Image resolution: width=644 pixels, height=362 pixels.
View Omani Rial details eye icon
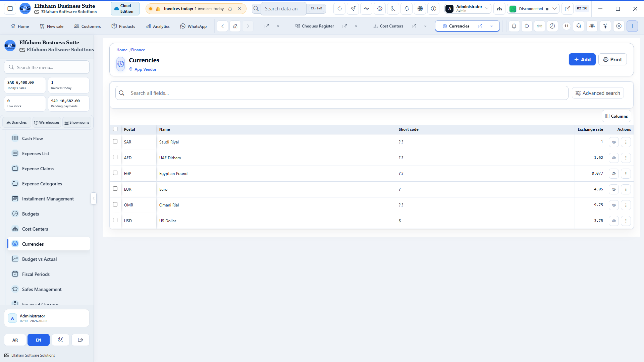[x=614, y=205]
